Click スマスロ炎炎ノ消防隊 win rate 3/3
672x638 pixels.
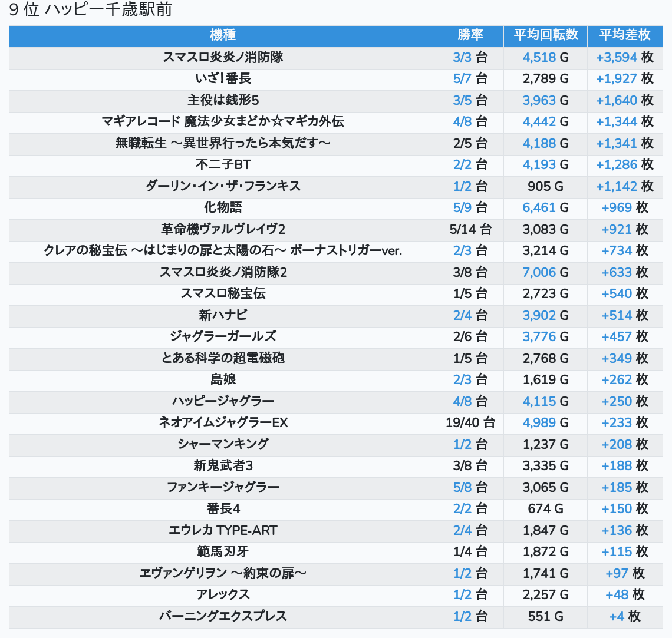tap(462, 58)
